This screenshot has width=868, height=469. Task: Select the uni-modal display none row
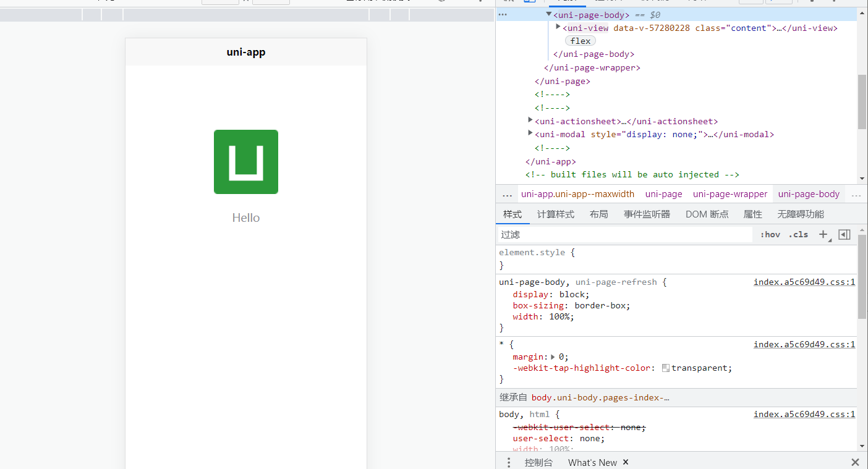(654, 134)
